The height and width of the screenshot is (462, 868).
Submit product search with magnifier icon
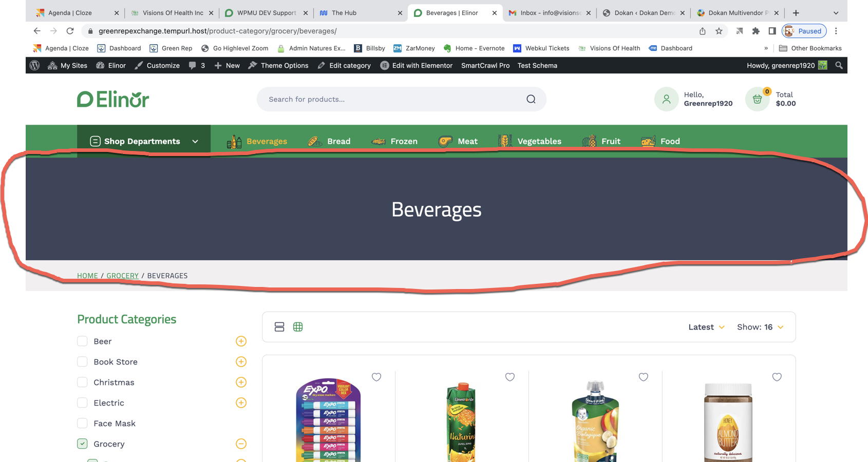531,99
